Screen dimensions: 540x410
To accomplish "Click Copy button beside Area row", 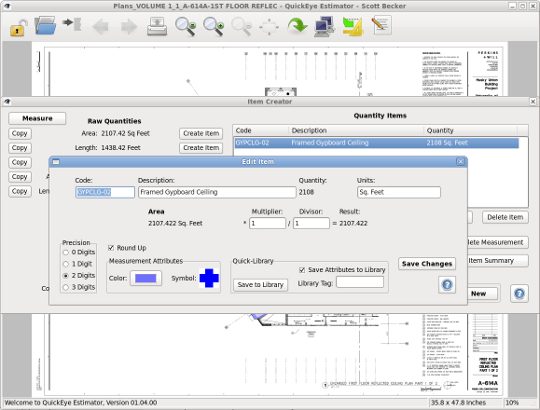I will pyautogui.click(x=20, y=134).
